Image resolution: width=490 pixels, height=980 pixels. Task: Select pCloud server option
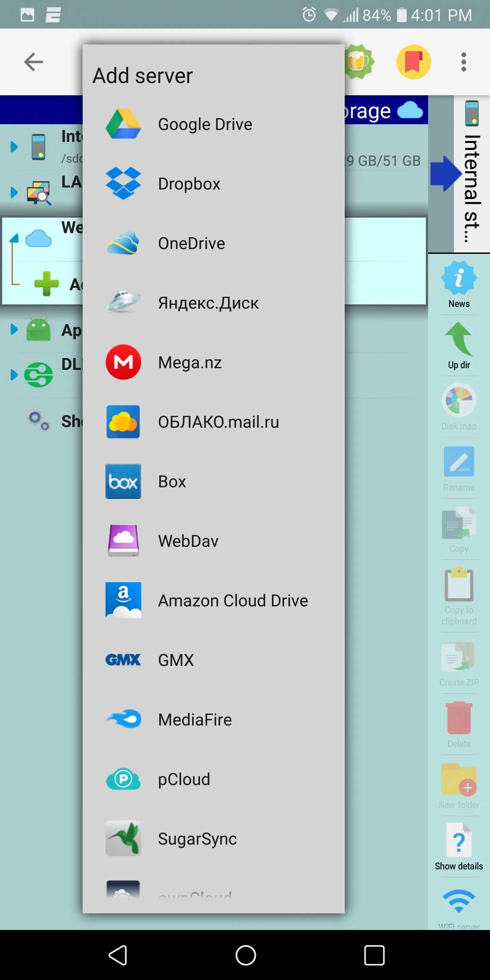tap(213, 779)
